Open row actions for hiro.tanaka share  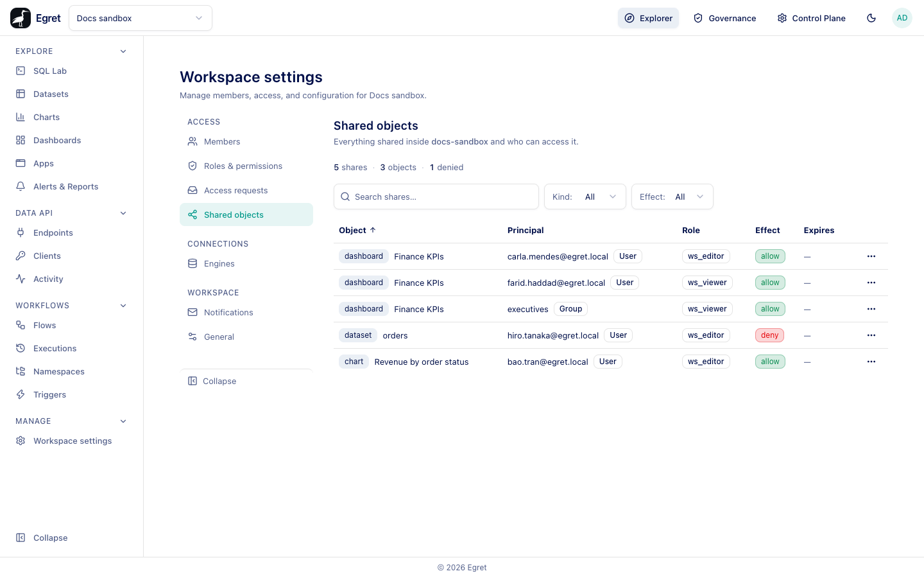(x=871, y=335)
